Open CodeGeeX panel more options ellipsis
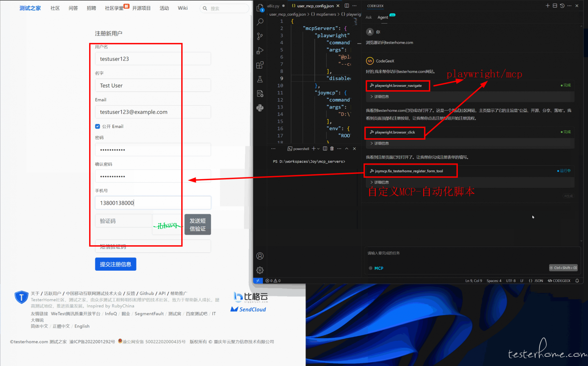Viewport: 588px width, 366px height. click(570, 6)
